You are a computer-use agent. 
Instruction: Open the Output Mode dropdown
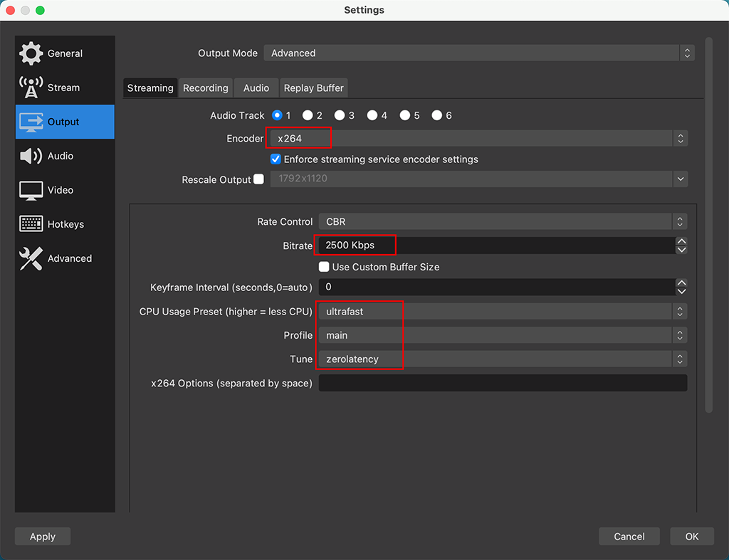[x=479, y=53]
